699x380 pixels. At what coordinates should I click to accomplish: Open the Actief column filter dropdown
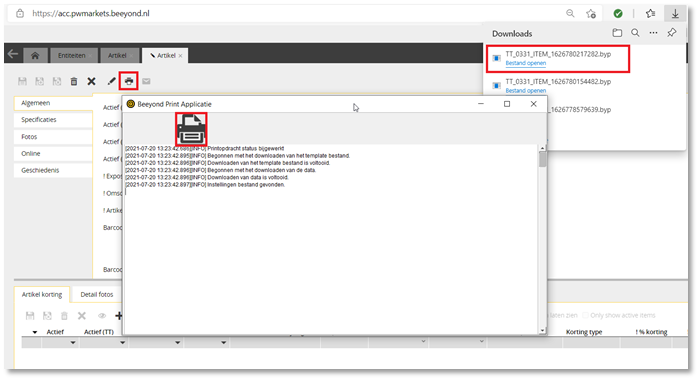coord(73,343)
